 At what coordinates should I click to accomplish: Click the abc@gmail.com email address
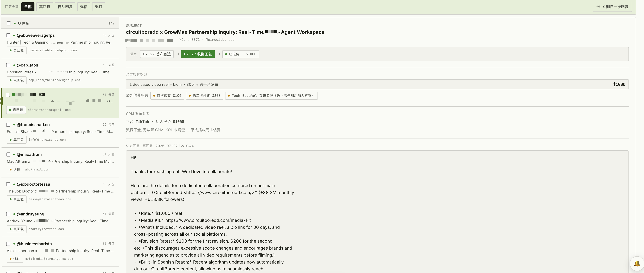pyautogui.click(x=37, y=170)
